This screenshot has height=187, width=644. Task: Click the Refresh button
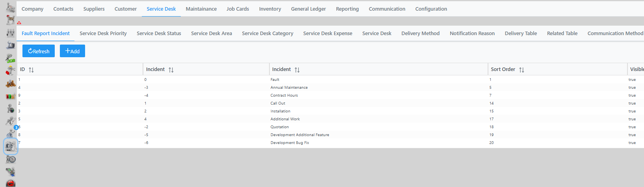coord(39,51)
